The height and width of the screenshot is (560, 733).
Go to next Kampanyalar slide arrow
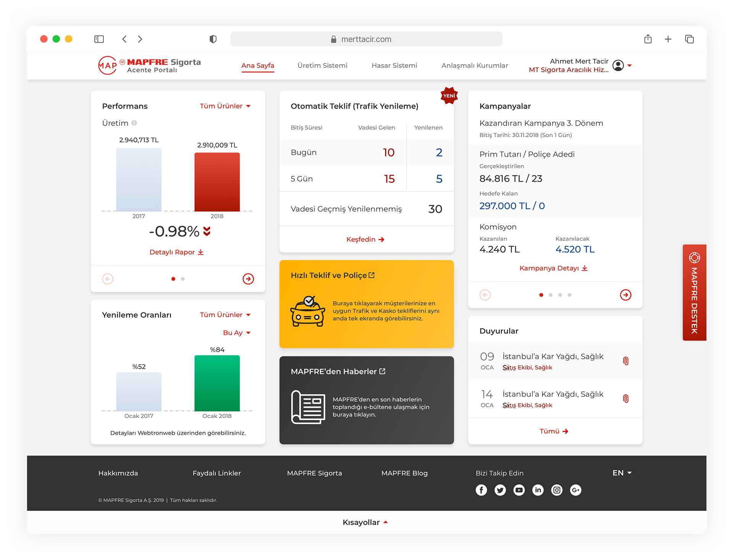coord(625,295)
